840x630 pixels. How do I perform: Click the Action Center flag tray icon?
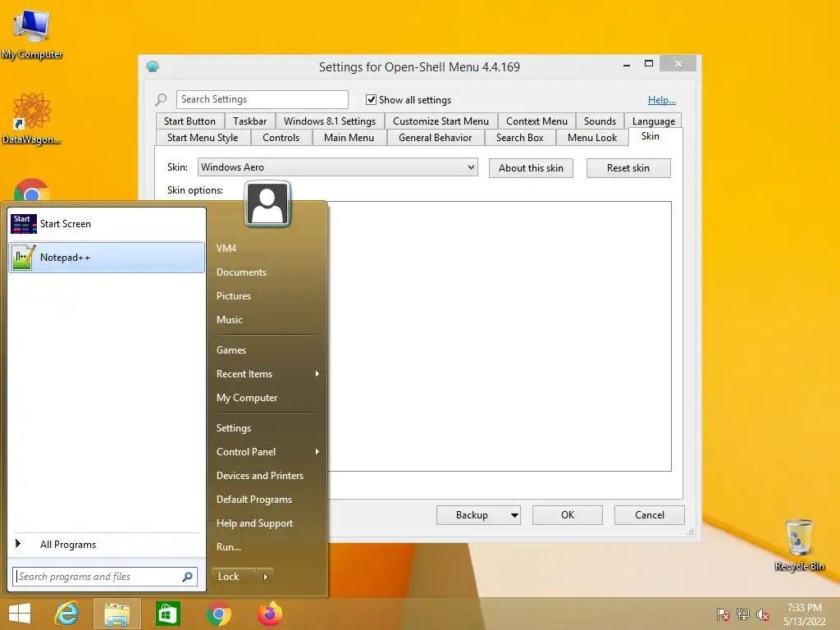coord(724,614)
